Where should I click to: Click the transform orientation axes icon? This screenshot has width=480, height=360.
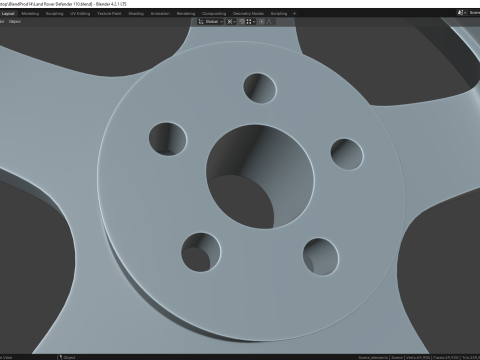(x=201, y=22)
